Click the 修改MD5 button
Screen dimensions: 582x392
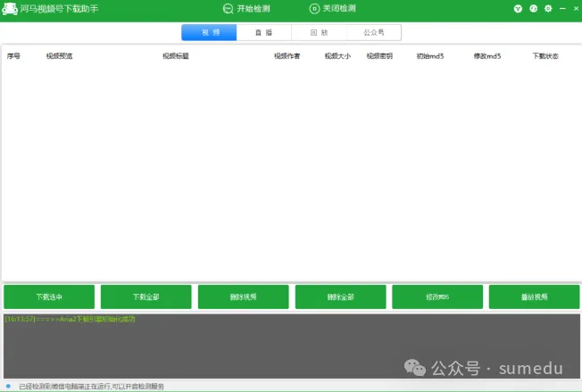click(437, 296)
